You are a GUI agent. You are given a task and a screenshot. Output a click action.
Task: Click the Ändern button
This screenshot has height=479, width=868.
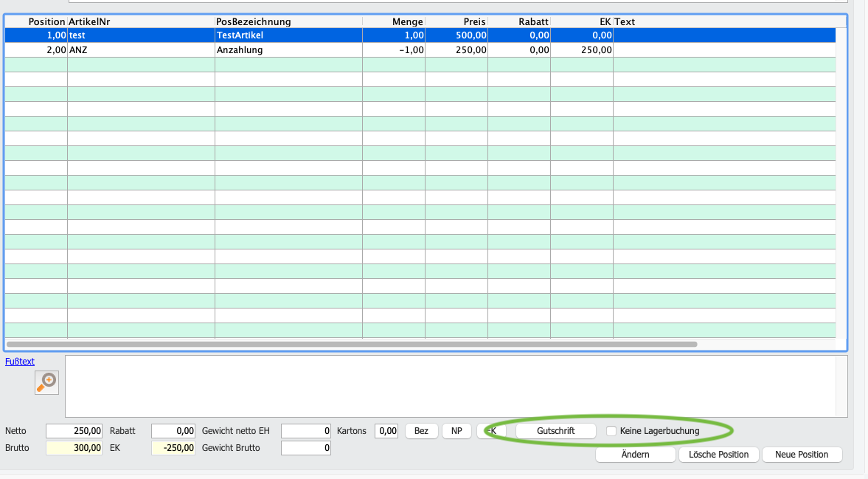click(x=635, y=455)
